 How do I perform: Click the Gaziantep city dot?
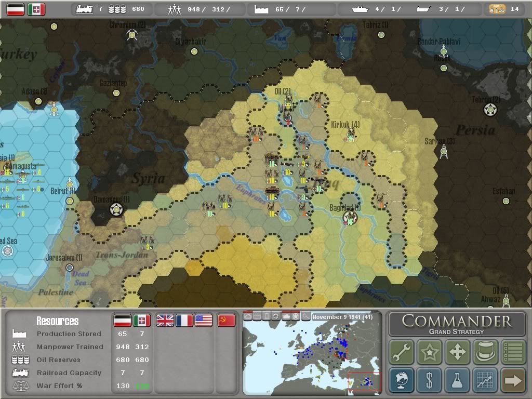116,93
